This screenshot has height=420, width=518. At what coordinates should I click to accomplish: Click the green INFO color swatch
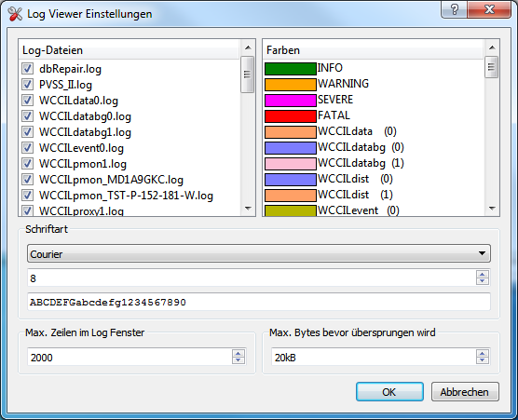click(x=291, y=69)
